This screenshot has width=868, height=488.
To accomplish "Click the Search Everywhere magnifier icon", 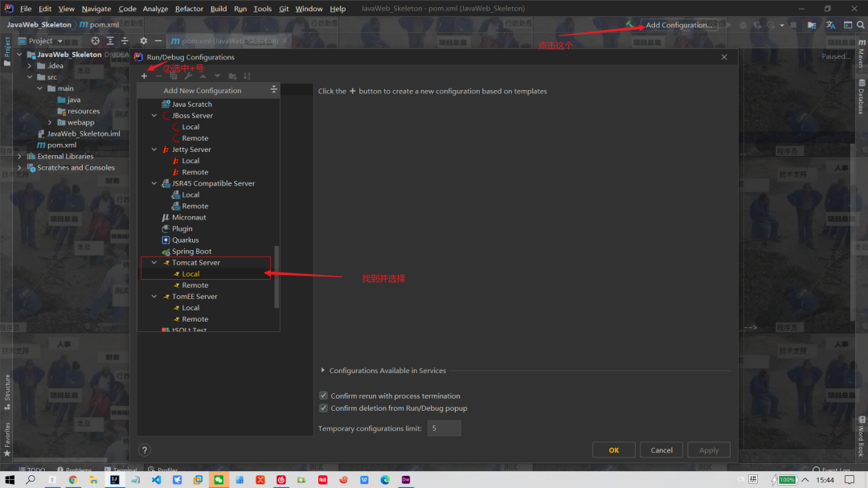I will (861, 25).
